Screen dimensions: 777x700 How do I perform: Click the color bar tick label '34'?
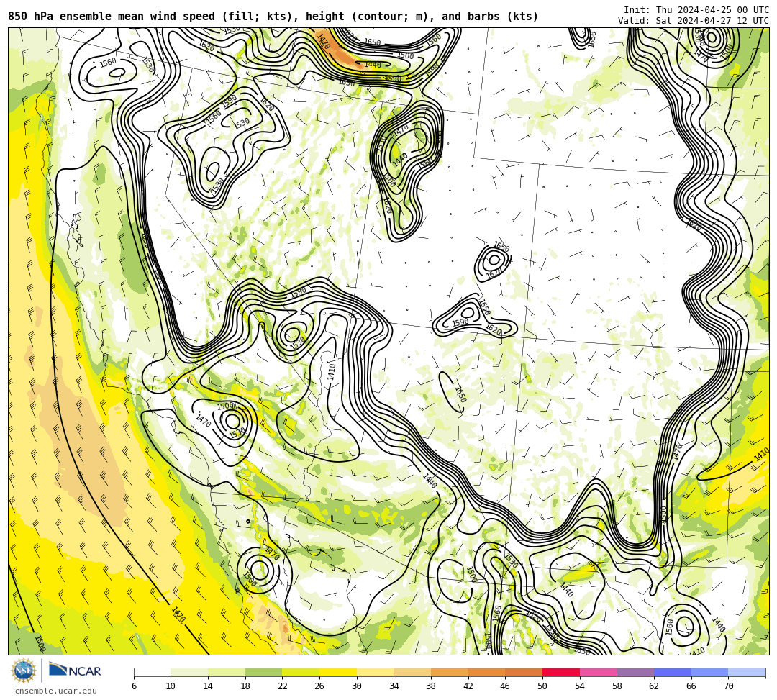394,686
